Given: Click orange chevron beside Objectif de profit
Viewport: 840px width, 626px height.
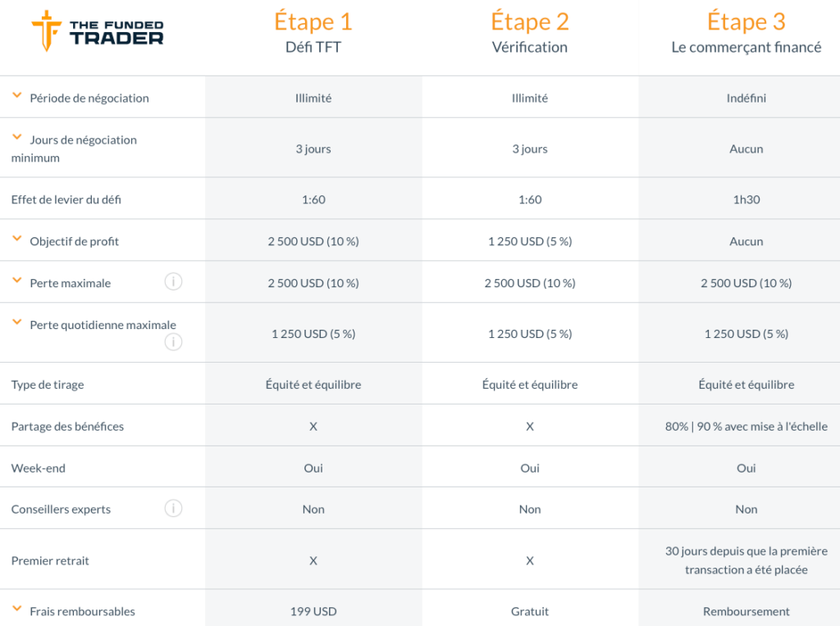Looking at the screenshot, I should coord(16,237).
